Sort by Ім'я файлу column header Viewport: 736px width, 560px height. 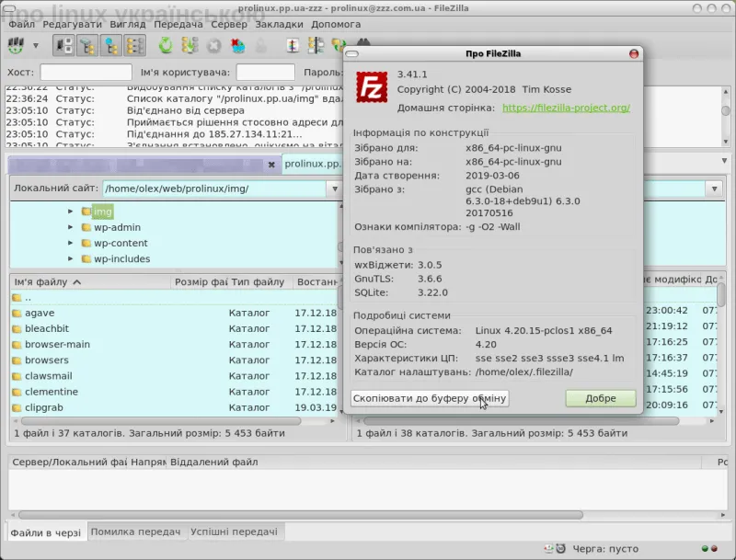(x=90, y=282)
